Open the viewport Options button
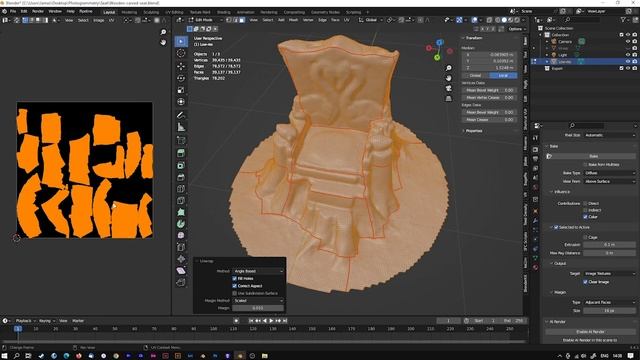The height and width of the screenshot is (360, 640). coord(516,29)
